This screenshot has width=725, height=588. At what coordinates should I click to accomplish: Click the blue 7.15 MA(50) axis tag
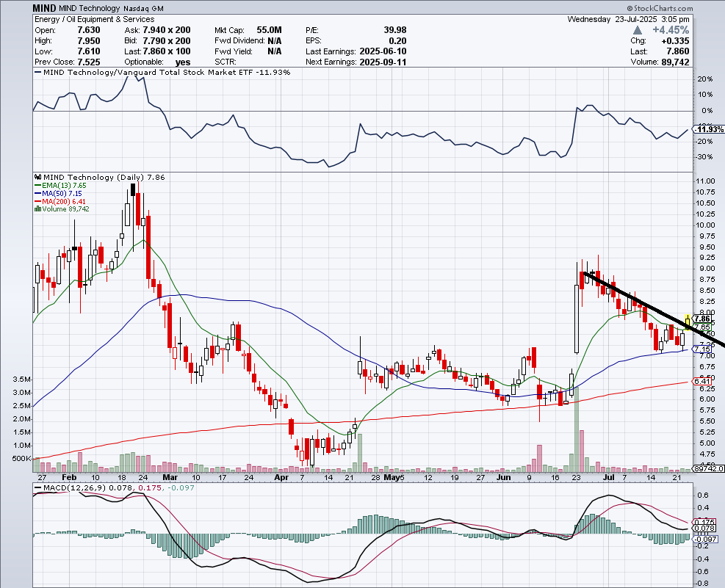tap(702, 349)
